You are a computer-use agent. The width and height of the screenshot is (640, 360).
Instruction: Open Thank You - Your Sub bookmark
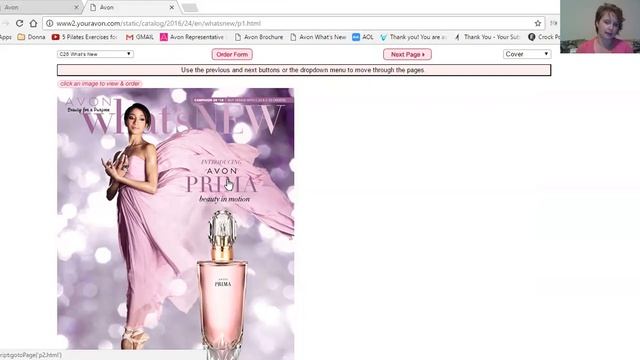click(x=487, y=37)
